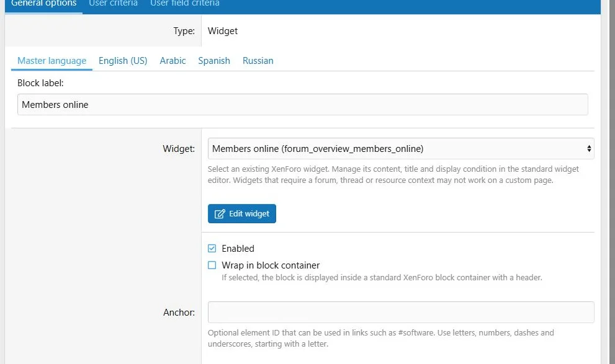Select the Spanish language tab
This screenshot has width=615, height=364.
point(214,61)
